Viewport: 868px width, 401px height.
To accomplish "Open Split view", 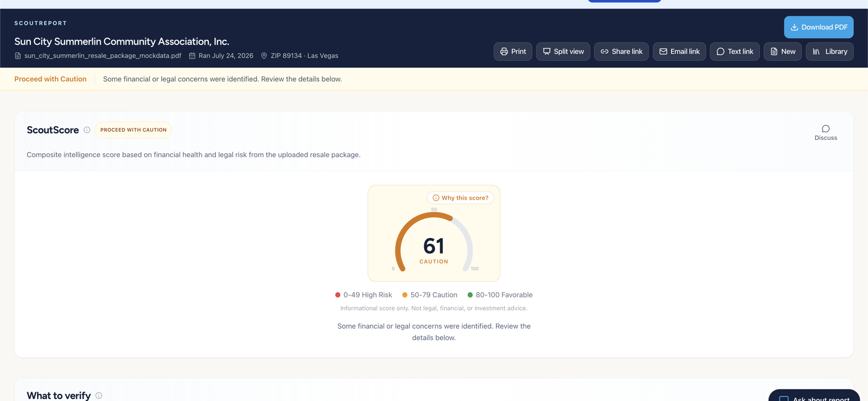I will (x=563, y=51).
